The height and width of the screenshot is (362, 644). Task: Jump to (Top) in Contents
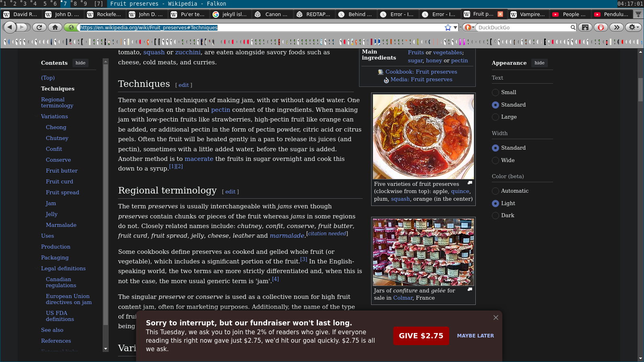tap(48, 78)
